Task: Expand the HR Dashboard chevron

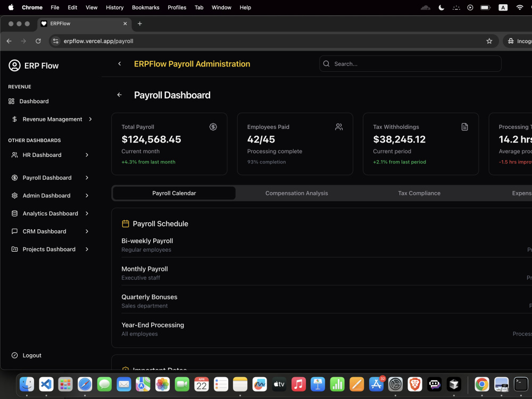Action: point(87,155)
